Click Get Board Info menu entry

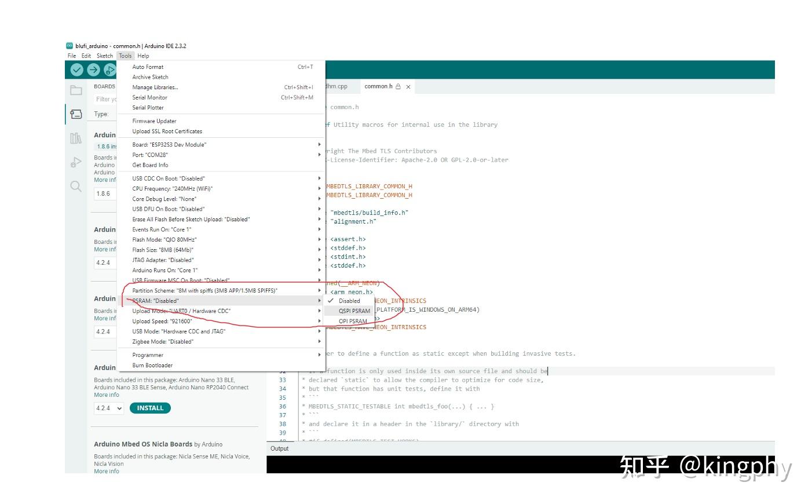point(221,165)
